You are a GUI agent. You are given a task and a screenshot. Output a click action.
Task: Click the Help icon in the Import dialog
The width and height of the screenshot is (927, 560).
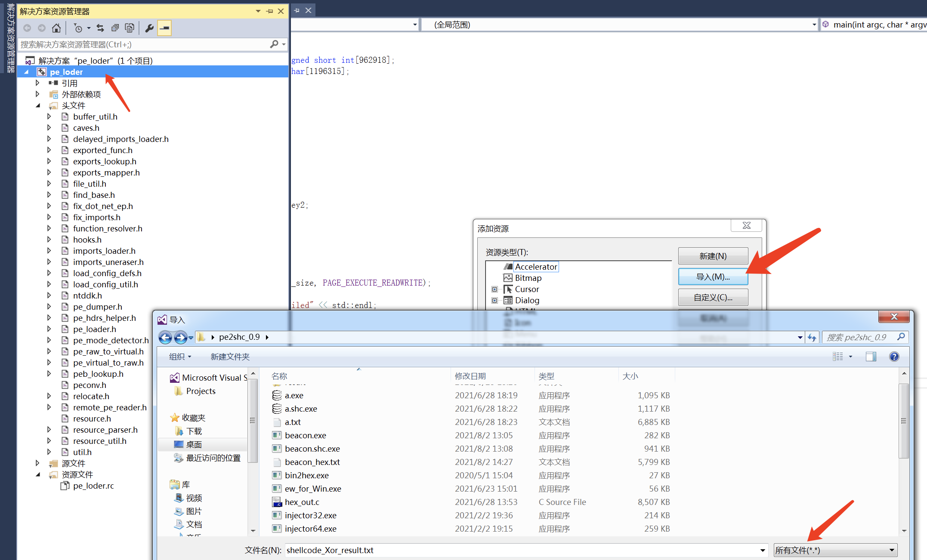click(x=894, y=357)
